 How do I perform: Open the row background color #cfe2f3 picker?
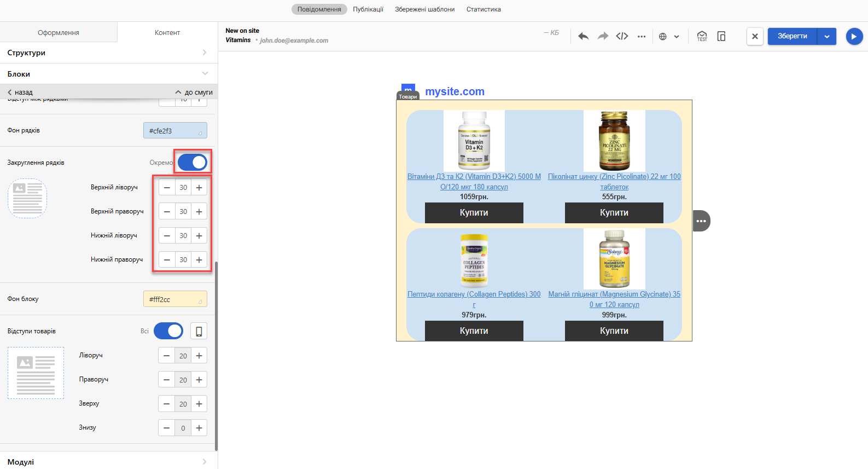pos(175,130)
